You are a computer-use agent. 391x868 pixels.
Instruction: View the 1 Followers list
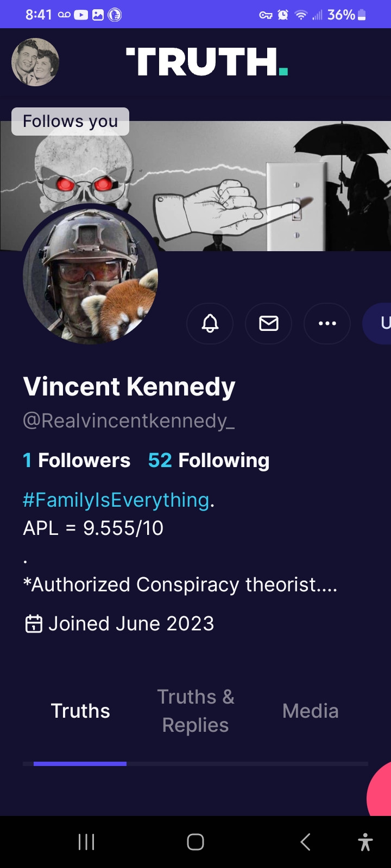(77, 461)
